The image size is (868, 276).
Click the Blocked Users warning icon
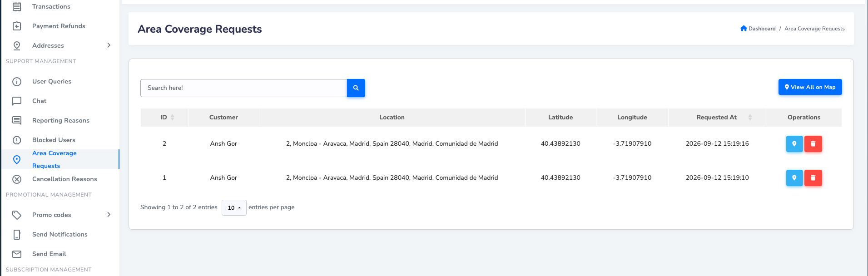pos(17,140)
